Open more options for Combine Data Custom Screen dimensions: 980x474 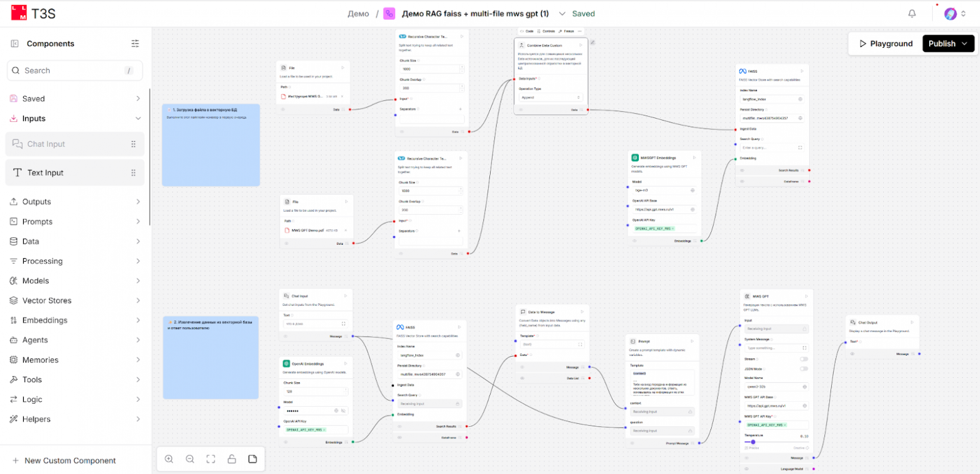coord(580,31)
